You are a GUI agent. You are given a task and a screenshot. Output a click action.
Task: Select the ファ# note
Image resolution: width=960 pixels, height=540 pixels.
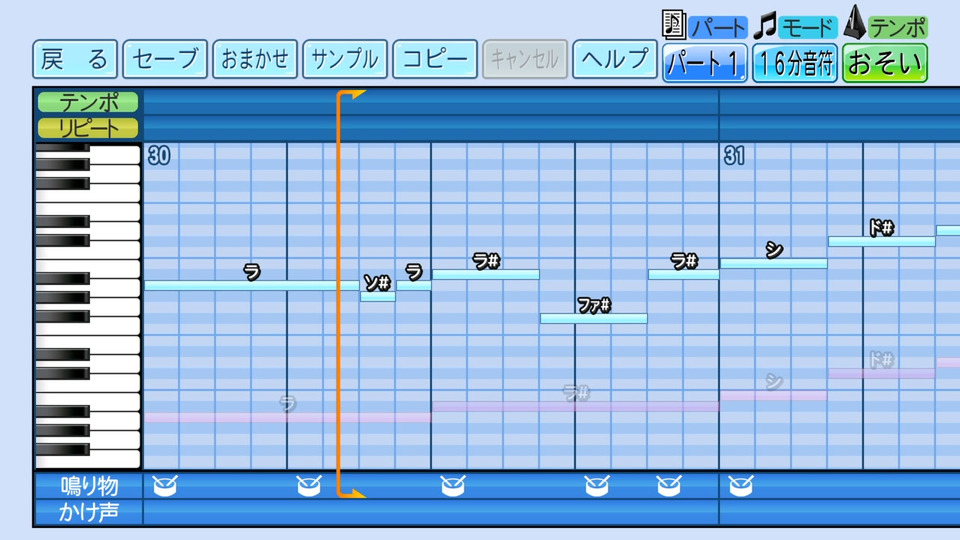tap(594, 318)
